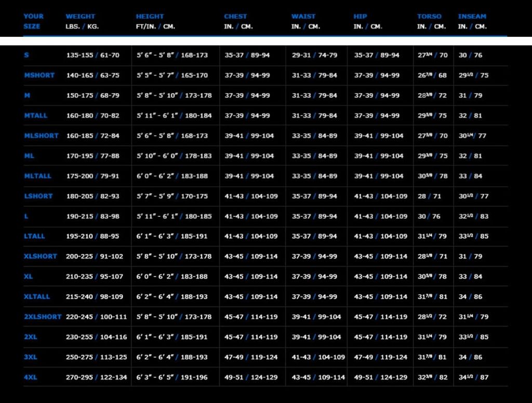Click the TORSO column header

click(x=429, y=17)
